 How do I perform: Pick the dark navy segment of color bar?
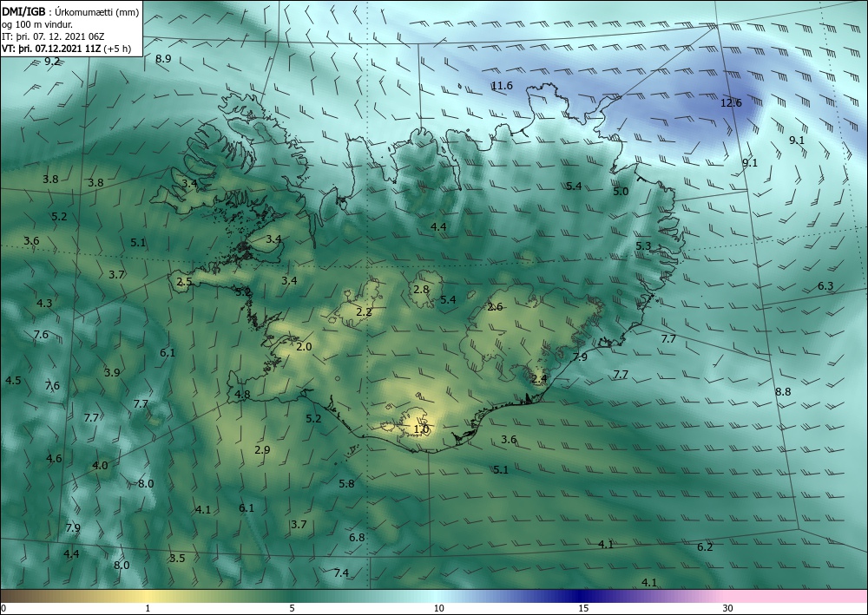578,596
